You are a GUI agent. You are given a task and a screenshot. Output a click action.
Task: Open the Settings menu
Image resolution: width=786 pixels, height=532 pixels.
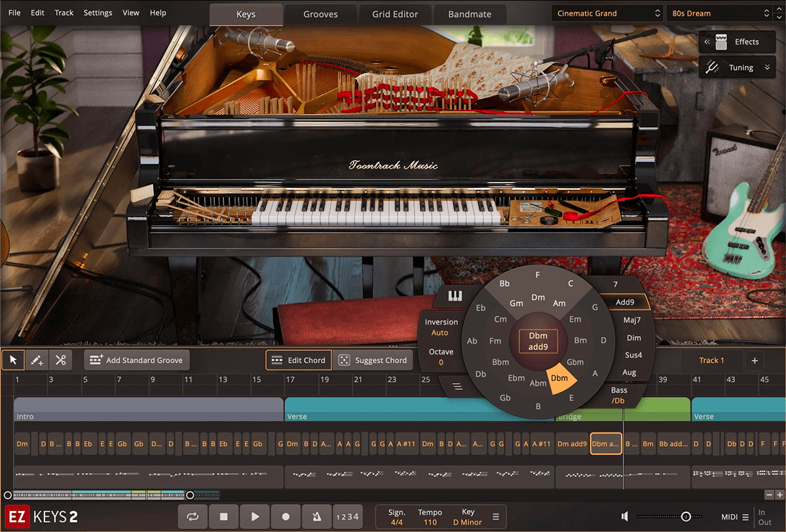[98, 12]
